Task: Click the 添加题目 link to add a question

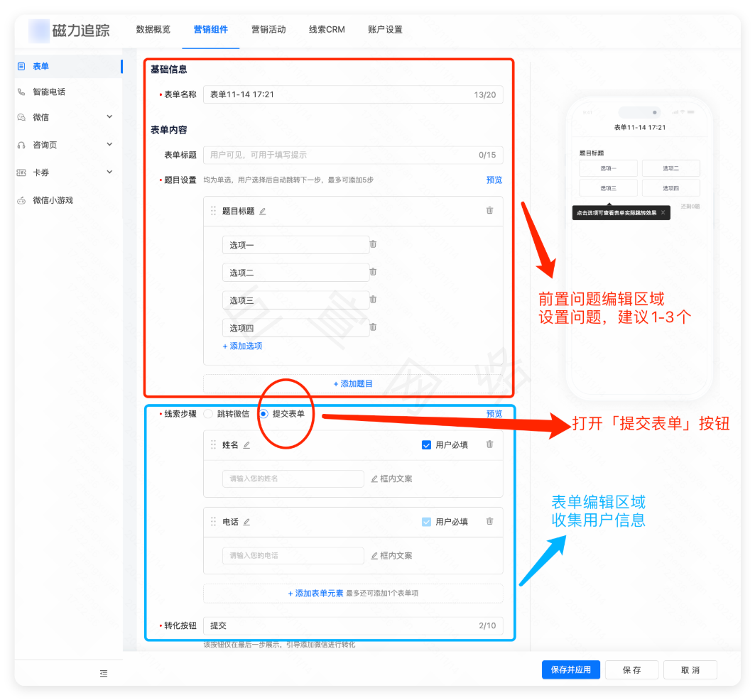Action: (353, 383)
